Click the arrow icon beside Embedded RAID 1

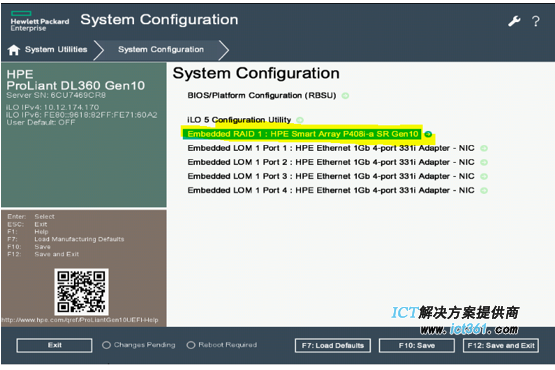pos(428,134)
